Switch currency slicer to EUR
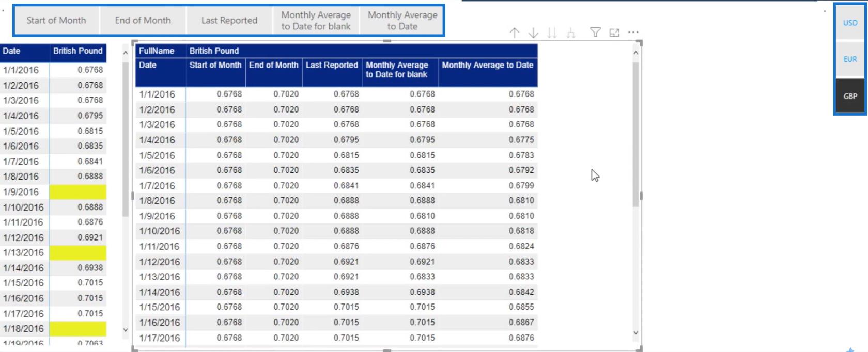 (850, 59)
